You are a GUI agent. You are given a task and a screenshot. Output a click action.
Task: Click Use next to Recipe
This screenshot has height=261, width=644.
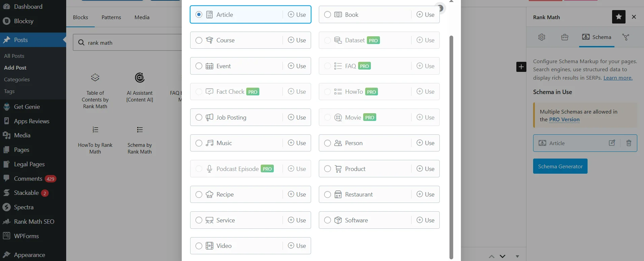click(x=297, y=194)
